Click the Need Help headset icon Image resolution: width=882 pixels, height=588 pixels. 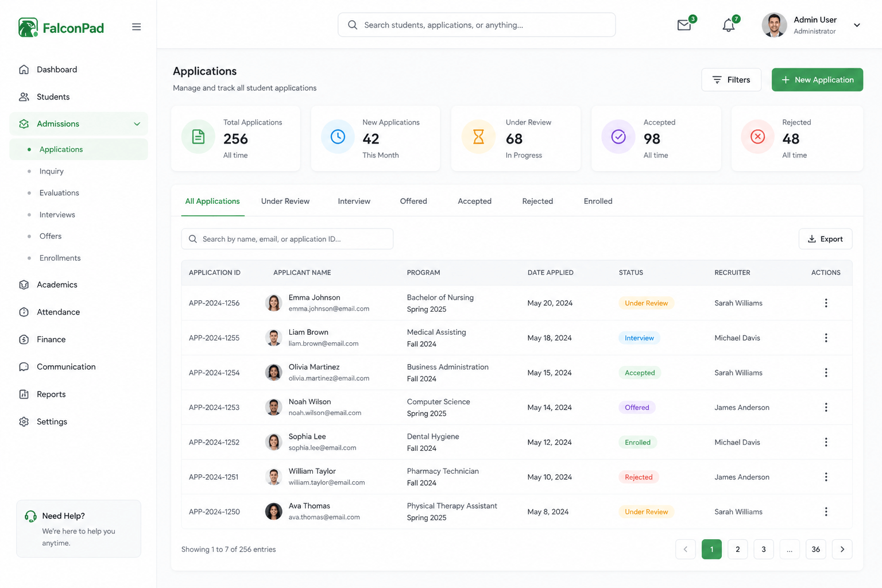coord(30,517)
